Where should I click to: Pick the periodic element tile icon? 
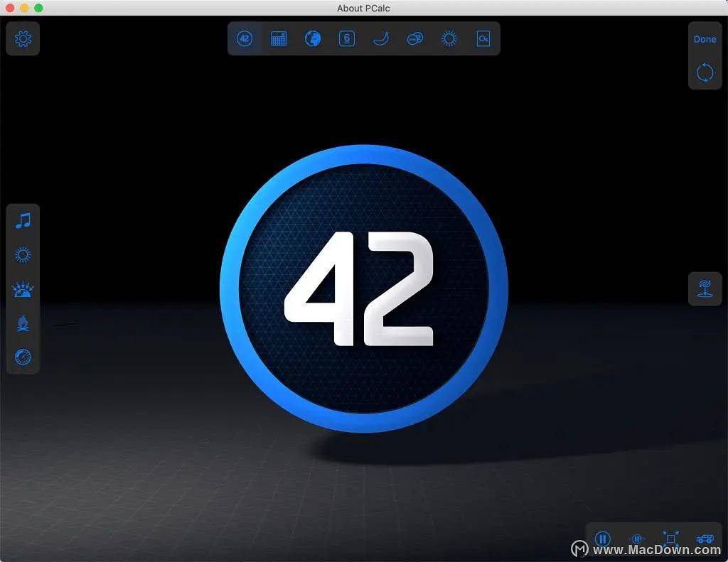[x=483, y=39]
